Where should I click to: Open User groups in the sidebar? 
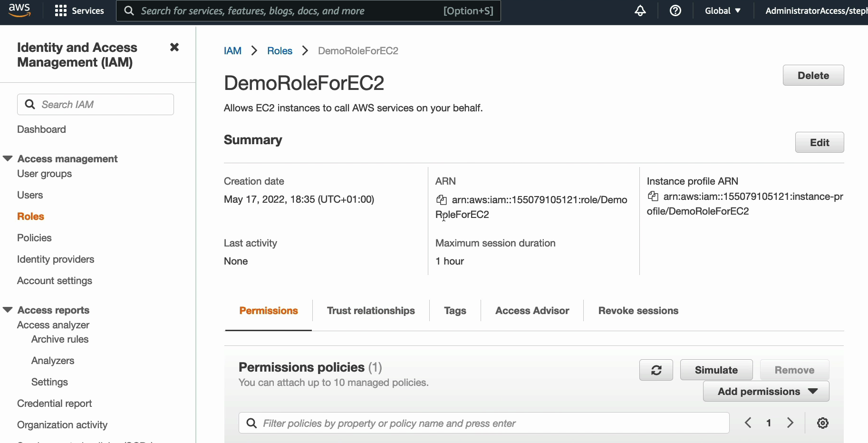[44, 174]
